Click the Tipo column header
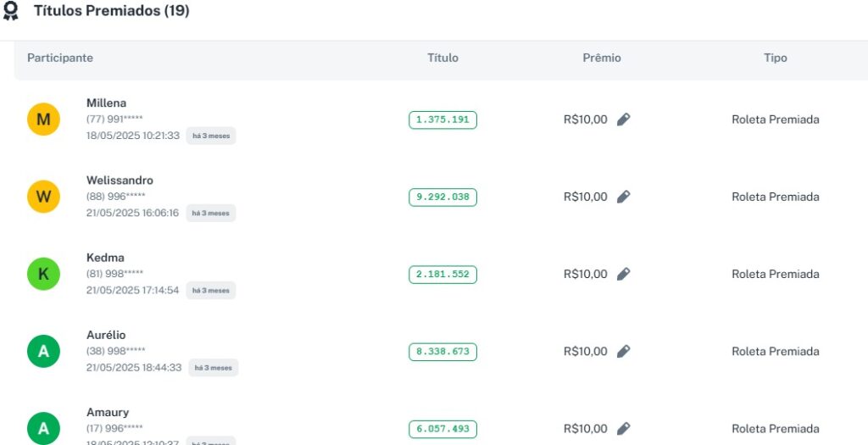This screenshot has height=445, width=868. point(775,58)
